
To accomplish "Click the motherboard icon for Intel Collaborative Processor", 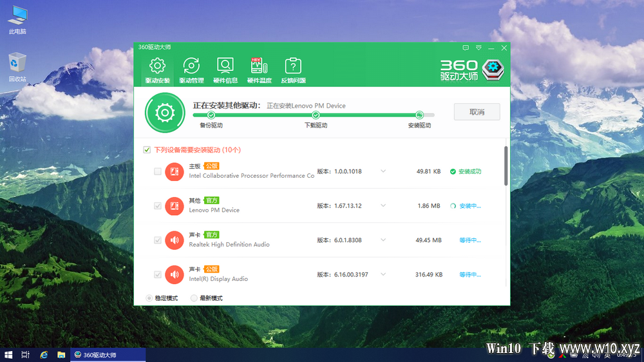I will (174, 171).
